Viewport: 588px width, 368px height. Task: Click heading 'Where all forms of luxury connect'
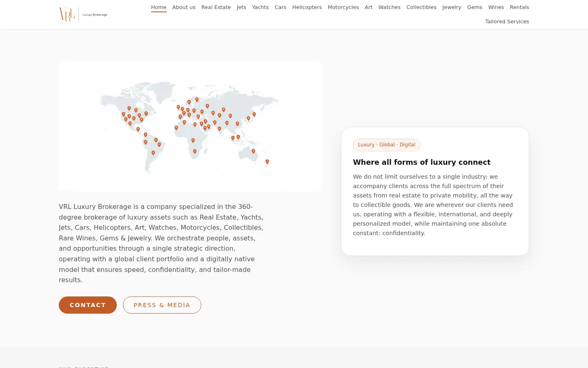pyautogui.click(x=422, y=162)
